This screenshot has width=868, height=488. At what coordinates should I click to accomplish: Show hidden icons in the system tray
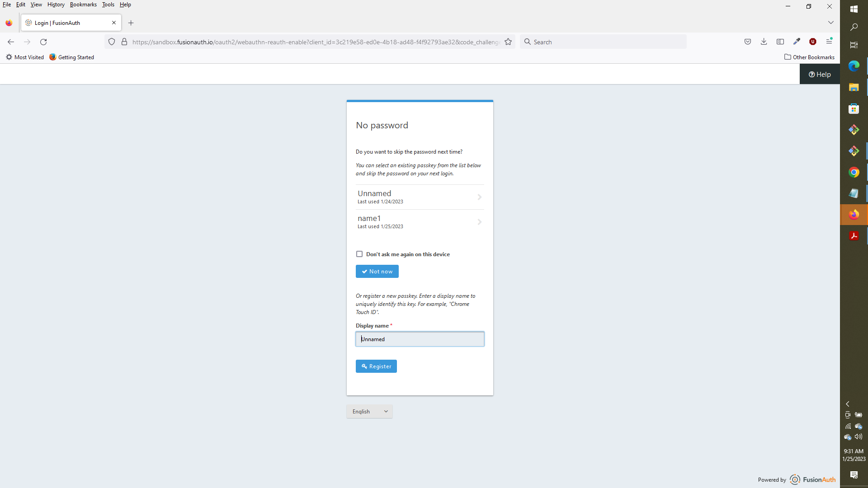click(x=847, y=404)
